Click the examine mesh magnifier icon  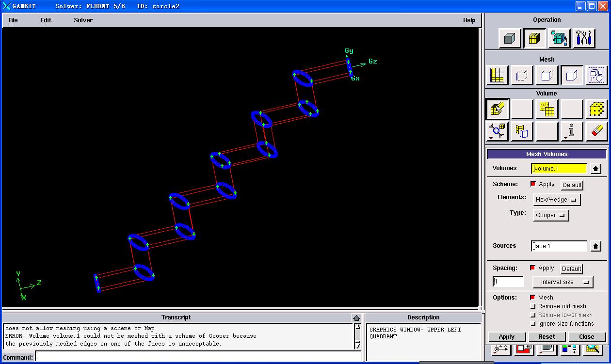pyautogui.click(x=593, y=349)
